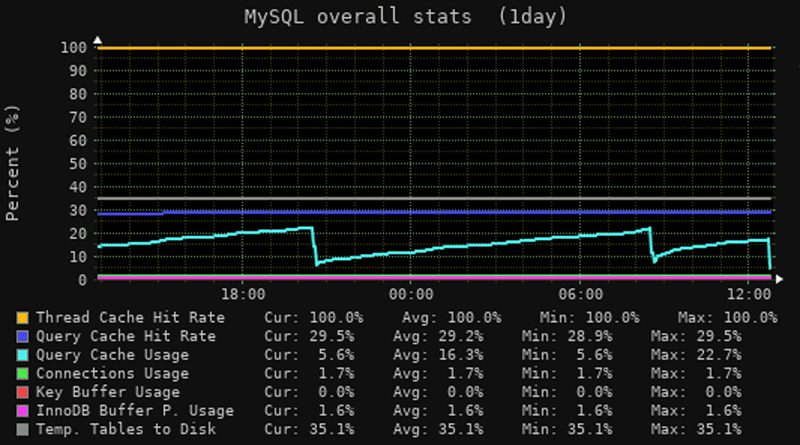This screenshot has width=800, height=445.
Task: Click the 'Thread Cache Hit Rate' legend label
Action: click(x=131, y=317)
